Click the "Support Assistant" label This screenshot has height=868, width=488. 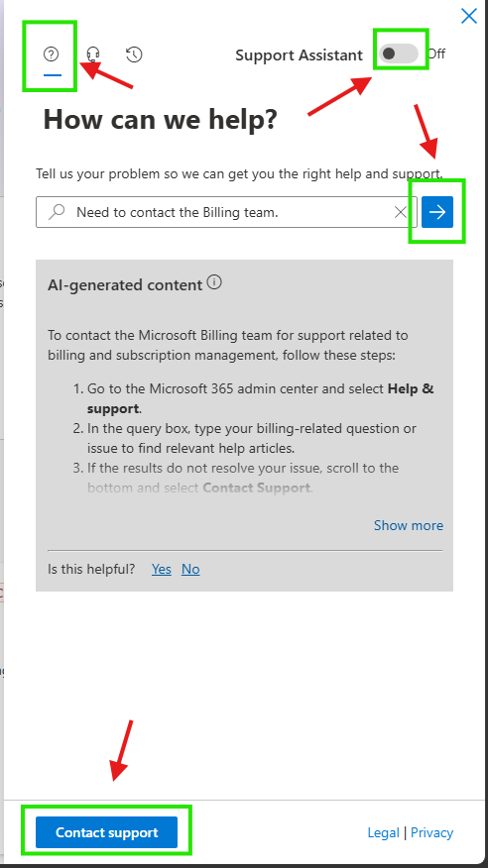point(300,54)
